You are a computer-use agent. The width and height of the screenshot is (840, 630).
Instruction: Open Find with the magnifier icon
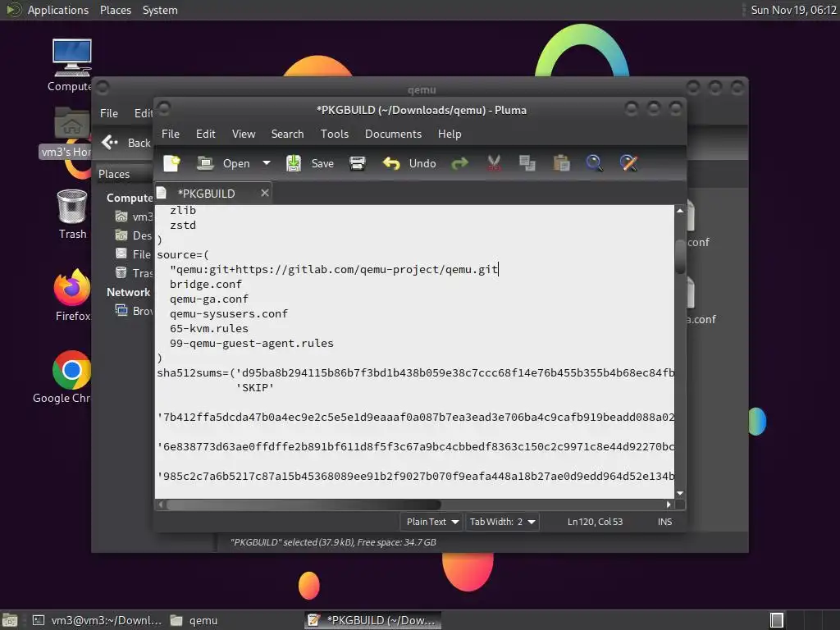point(595,163)
